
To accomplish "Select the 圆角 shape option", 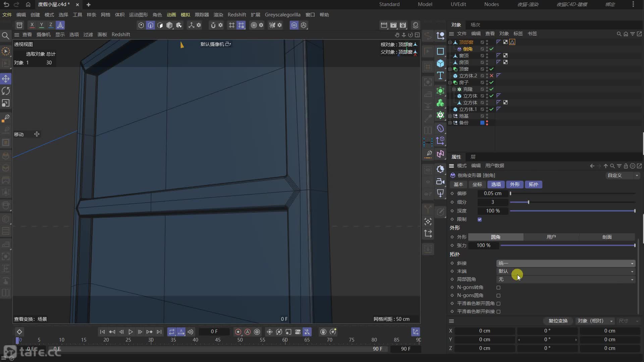I will pyautogui.click(x=496, y=237).
